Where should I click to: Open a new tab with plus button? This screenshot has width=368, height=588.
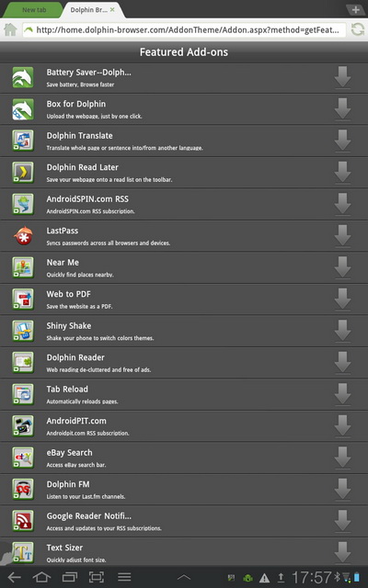click(x=356, y=10)
